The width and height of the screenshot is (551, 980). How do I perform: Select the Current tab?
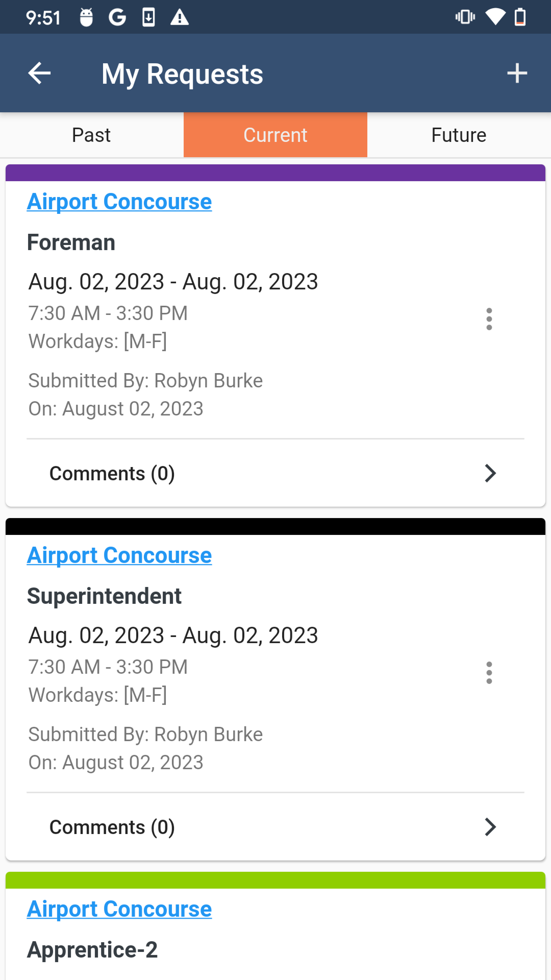tap(275, 135)
